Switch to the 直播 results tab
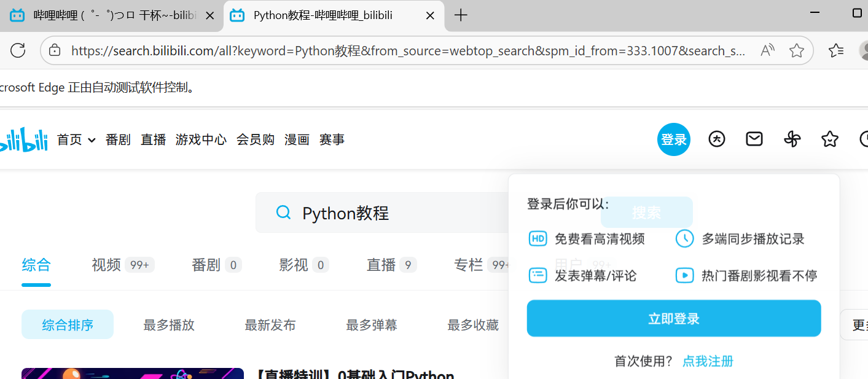 [x=391, y=265]
